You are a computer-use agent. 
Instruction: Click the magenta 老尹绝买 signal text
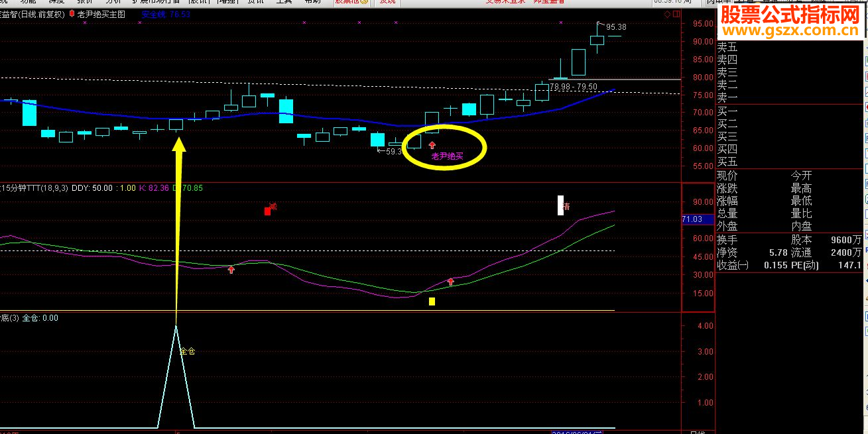(446, 157)
